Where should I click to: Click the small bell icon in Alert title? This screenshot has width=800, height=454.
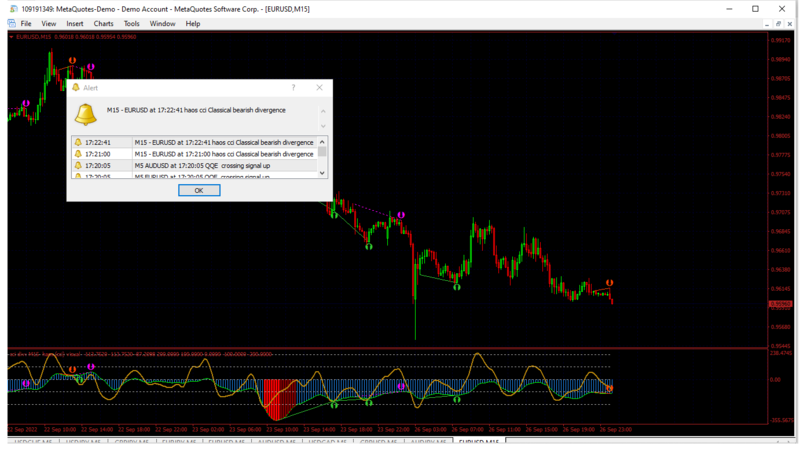tap(76, 88)
